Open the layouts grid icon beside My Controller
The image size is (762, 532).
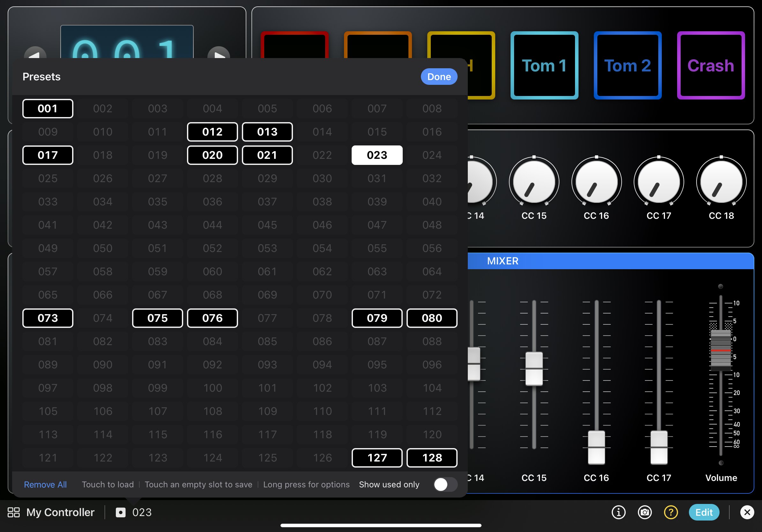pyautogui.click(x=14, y=513)
